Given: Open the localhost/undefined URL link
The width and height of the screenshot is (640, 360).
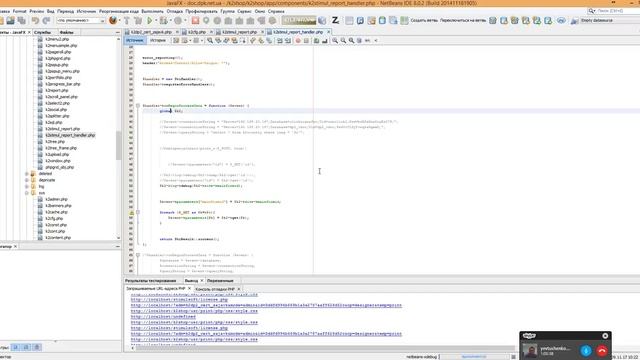Looking at the screenshot, I should pos(163,317).
